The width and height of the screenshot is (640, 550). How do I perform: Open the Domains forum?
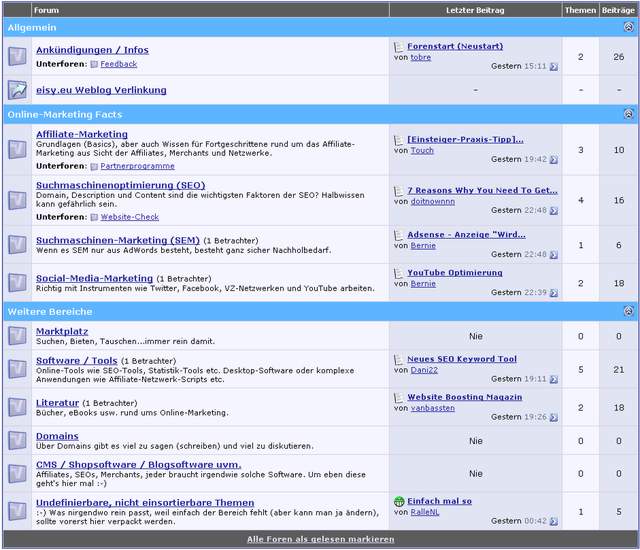coord(57,436)
